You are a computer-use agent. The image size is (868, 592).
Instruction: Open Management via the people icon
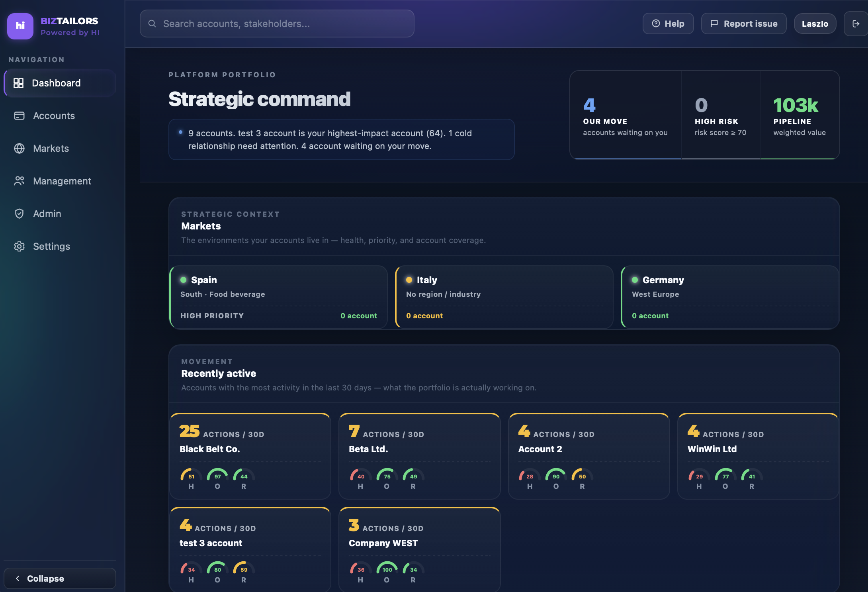coord(20,181)
